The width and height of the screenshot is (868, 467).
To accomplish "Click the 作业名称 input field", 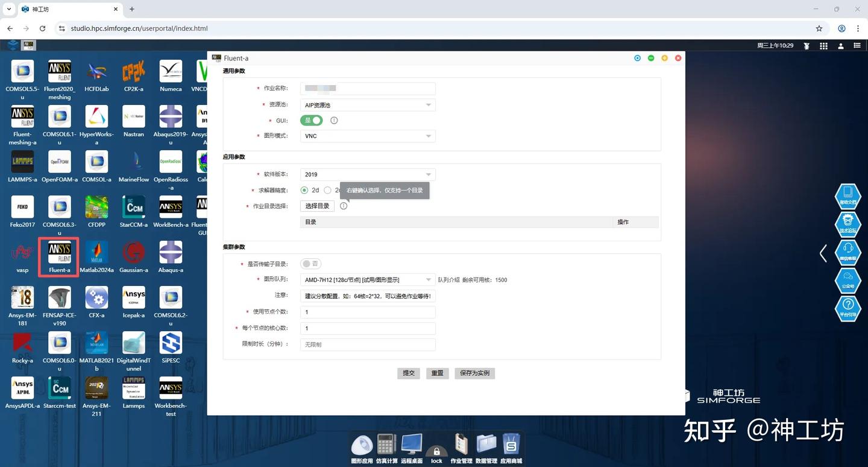I will click(x=368, y=88).
